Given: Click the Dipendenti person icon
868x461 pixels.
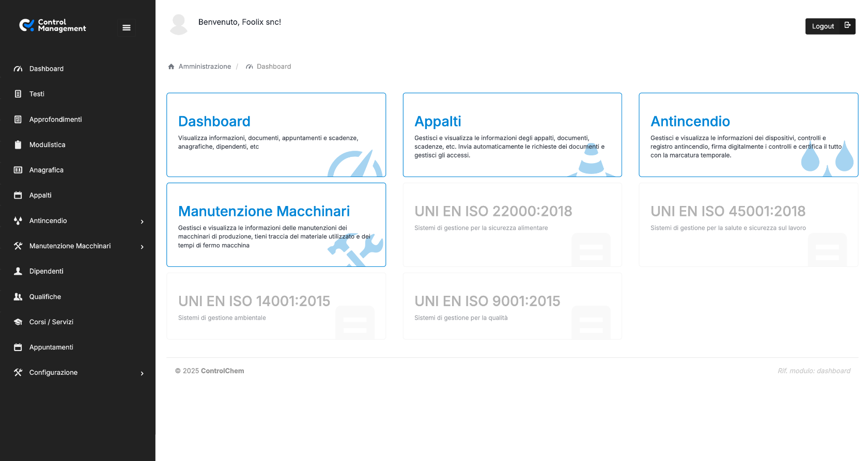Looking at the screenshot, I should [x=18, y=271].
